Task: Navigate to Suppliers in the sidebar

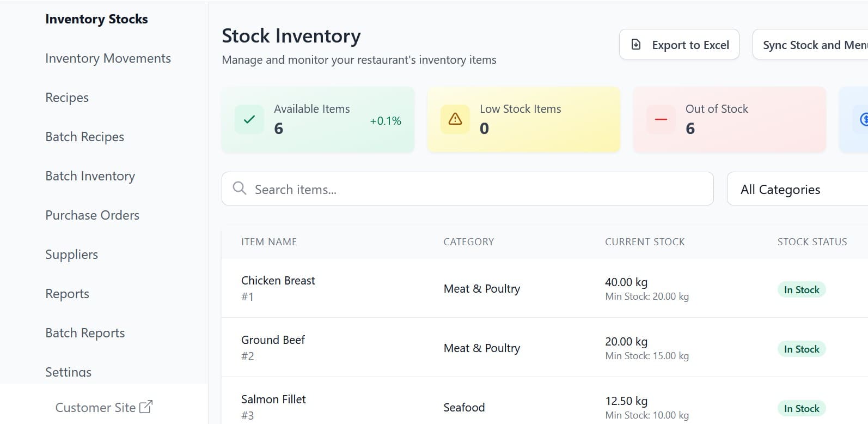Action: [71, 255]
